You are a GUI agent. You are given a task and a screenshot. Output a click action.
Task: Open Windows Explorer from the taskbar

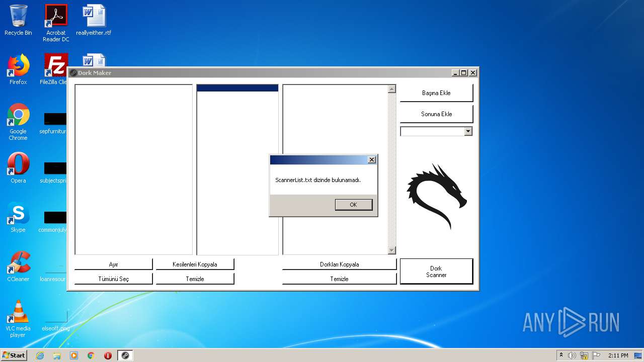tap(57, 355)
